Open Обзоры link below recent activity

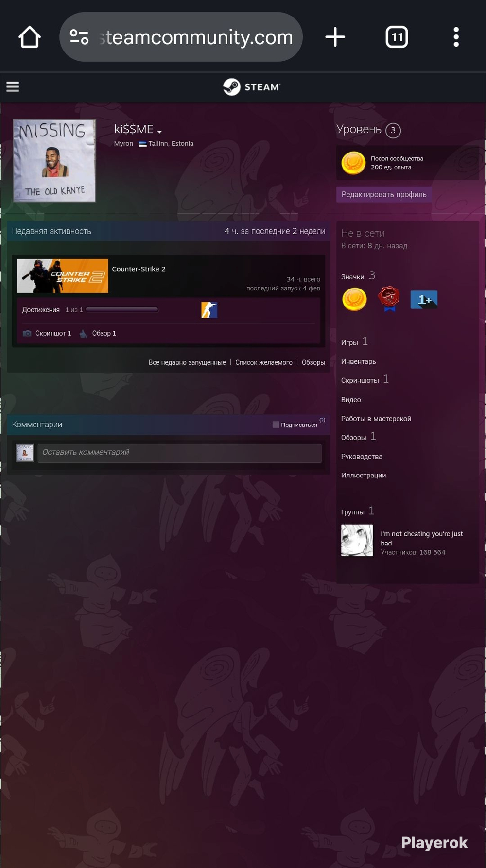(x=313, y=362)
